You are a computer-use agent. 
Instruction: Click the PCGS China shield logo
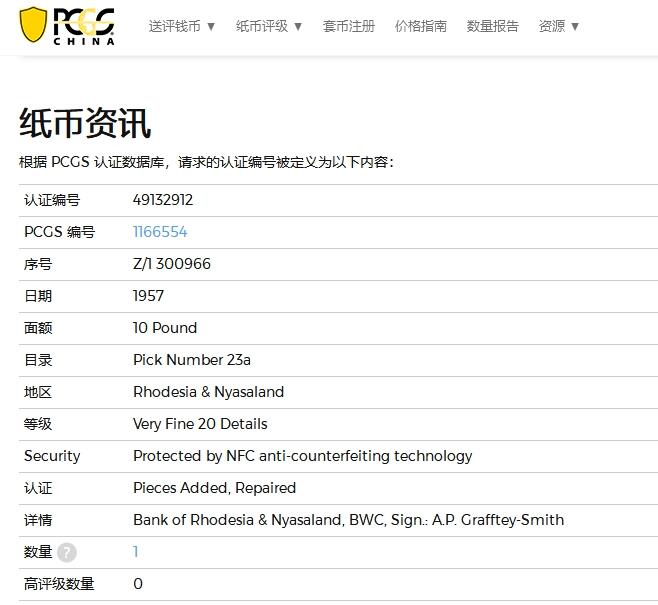click(x=67, y=26)
